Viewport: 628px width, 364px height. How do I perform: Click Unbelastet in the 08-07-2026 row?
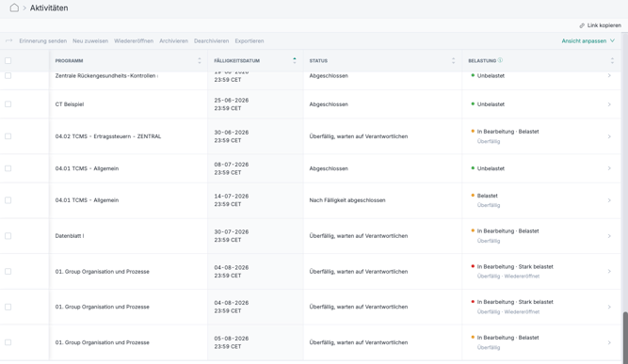click(x=491, y=168)
